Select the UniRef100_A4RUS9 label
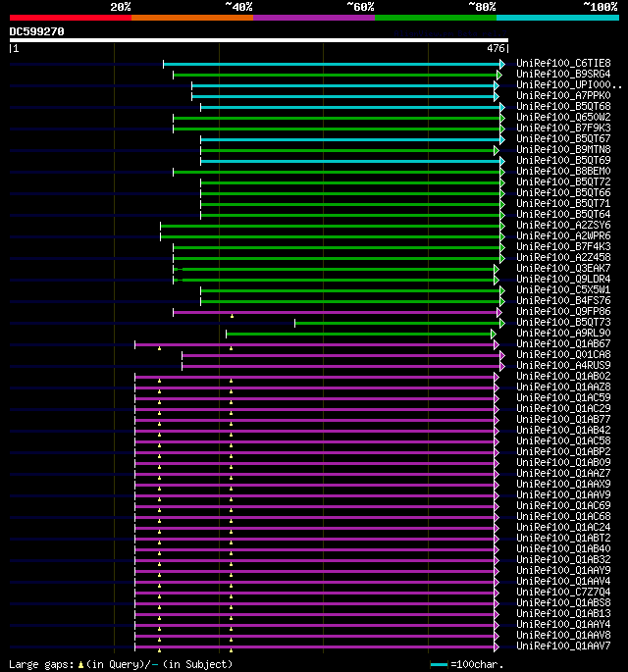 (x=563, y=366)
